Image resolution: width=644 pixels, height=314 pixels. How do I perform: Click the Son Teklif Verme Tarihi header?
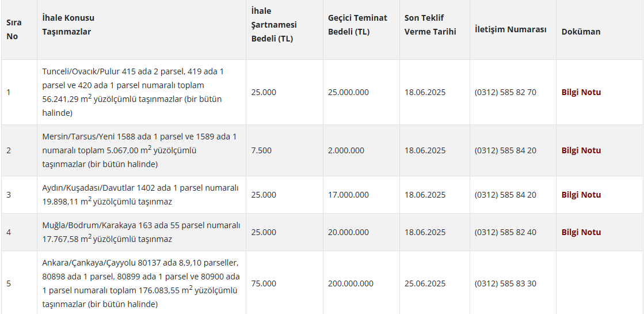coord(430,25)
